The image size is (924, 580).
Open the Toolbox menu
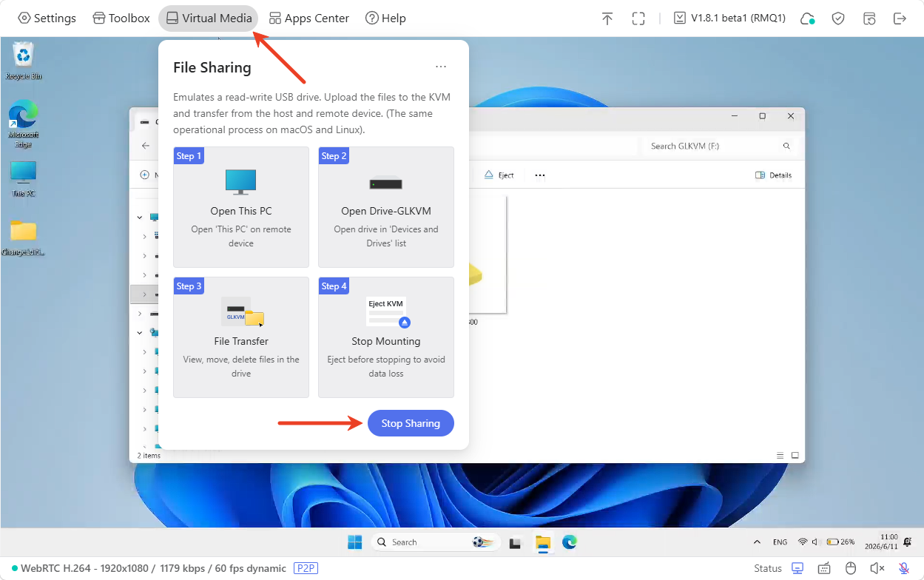point(121,18)
